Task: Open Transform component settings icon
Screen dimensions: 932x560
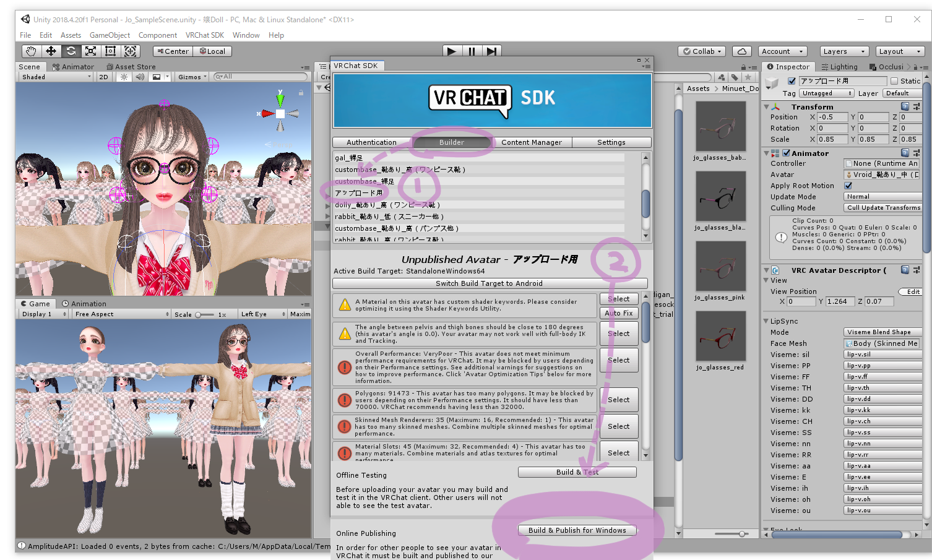Action: 917,106
